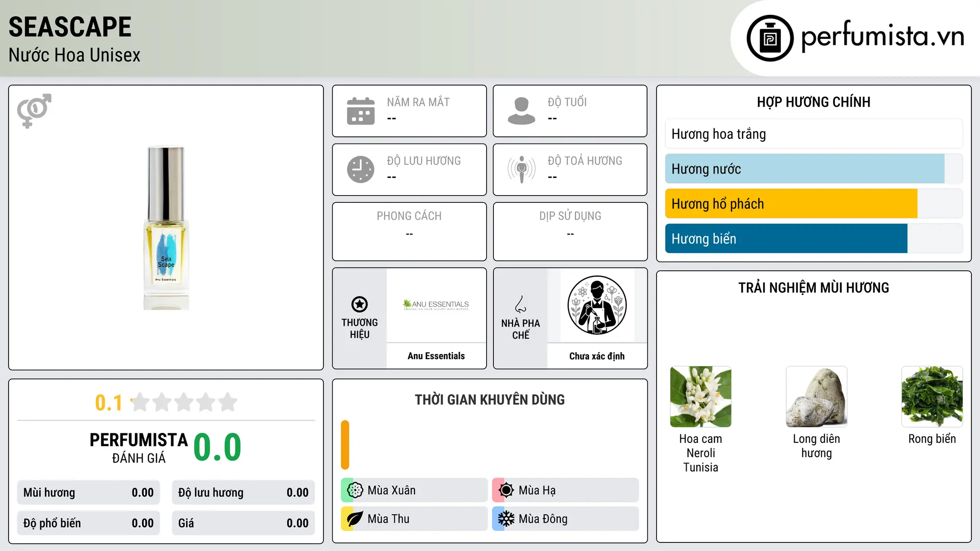This screenshot has width=980, height=551.
Task: Click the star badge brand icon
Action: 359,304
